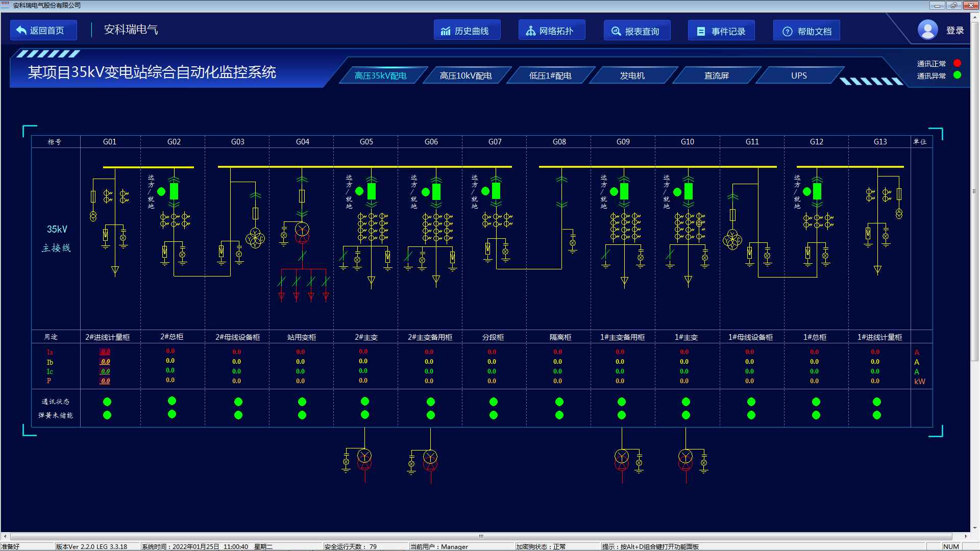Expand the 直流屏 panel tab
The image size is (980, 551).
coord(716,74)
